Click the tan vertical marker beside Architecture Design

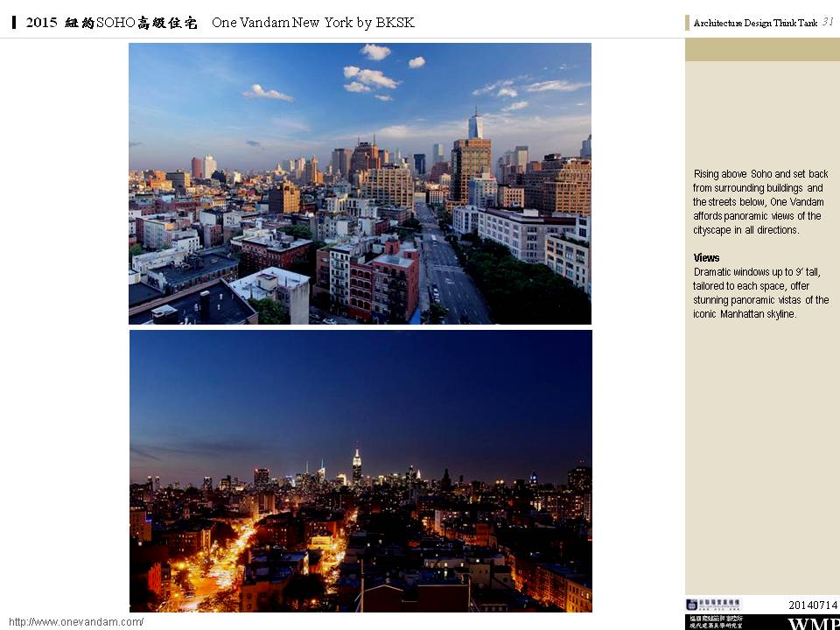click(688, 24)
